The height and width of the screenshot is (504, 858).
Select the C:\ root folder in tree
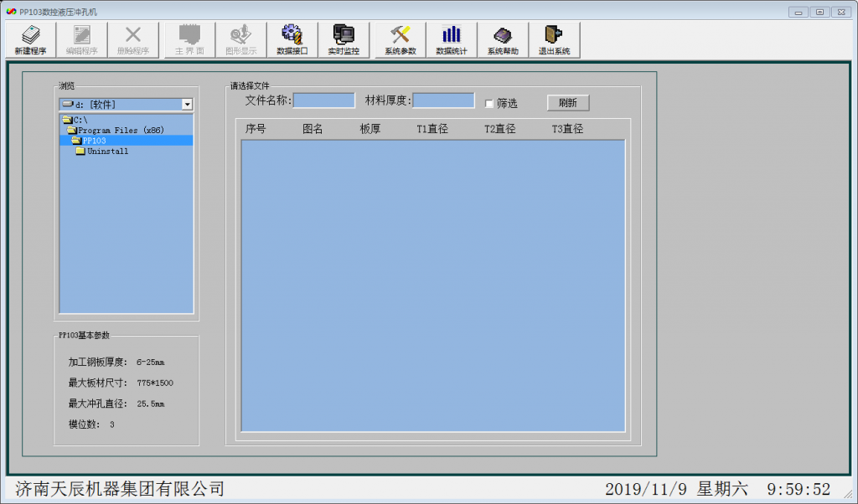[x=80, y=121]
